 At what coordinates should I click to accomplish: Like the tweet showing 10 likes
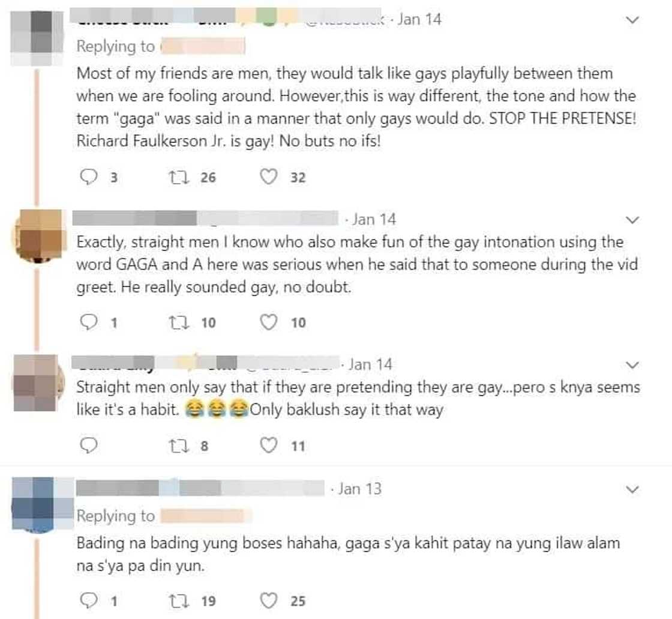point(269,322)
